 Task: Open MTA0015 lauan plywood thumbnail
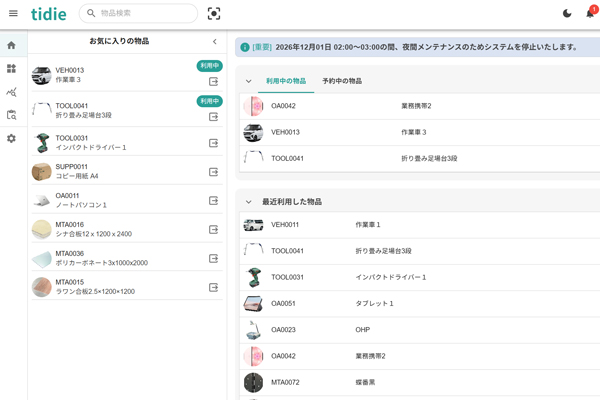(x=41, y=287)
